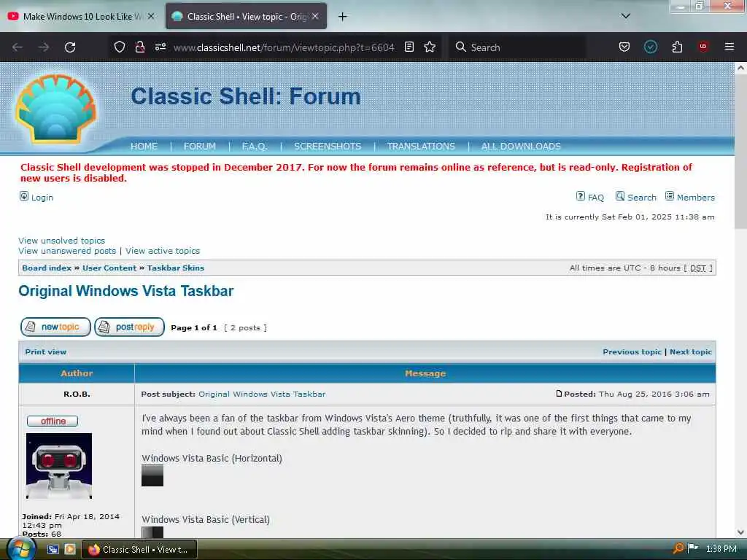Open the Windows Start orb
Screen dimensions: 747x560
click(x=20, y=549)
